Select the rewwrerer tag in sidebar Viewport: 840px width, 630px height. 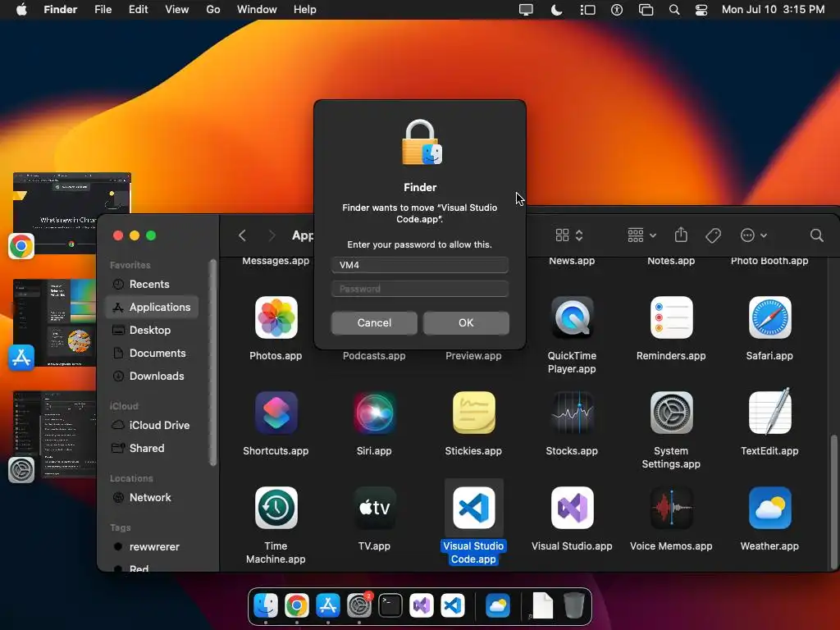coord(152,546)
